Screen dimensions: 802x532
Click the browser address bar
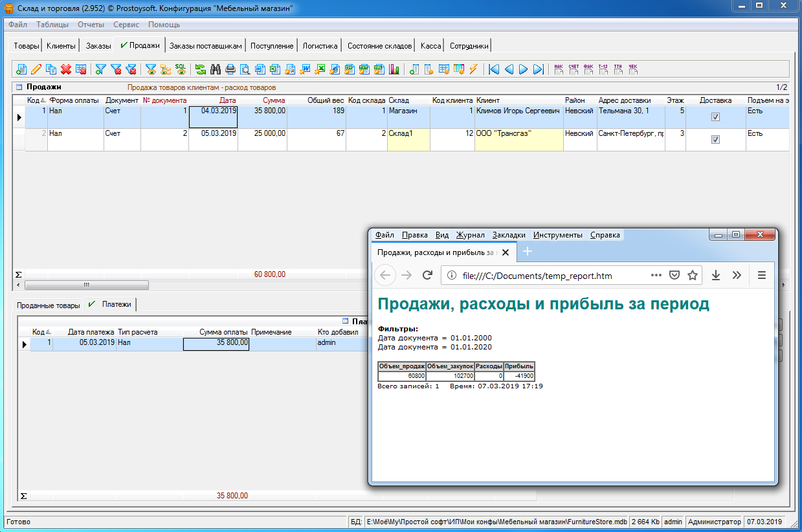point(550,276)
